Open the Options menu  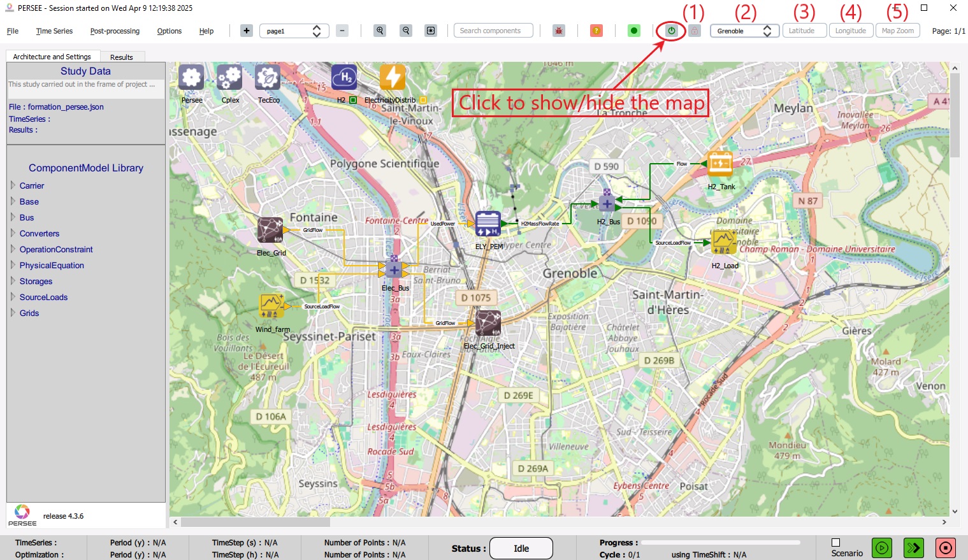170,31
